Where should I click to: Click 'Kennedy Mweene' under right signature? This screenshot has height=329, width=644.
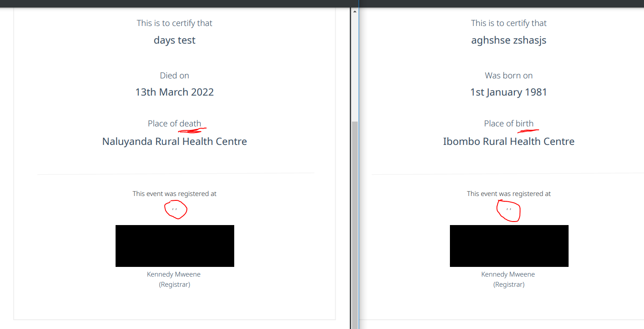click(x=508, y=274)
